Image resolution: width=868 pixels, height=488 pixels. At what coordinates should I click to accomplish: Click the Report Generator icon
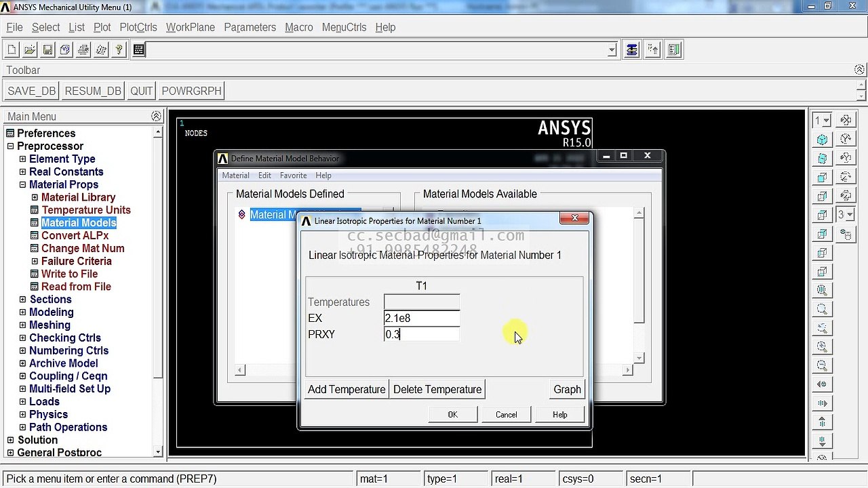pyautogui.click(x=101, y=49)
